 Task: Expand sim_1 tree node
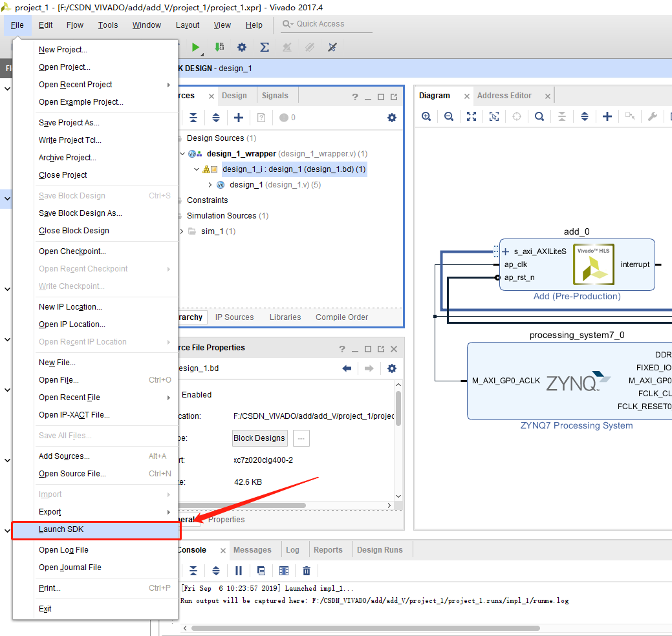[x=182, y=231]
